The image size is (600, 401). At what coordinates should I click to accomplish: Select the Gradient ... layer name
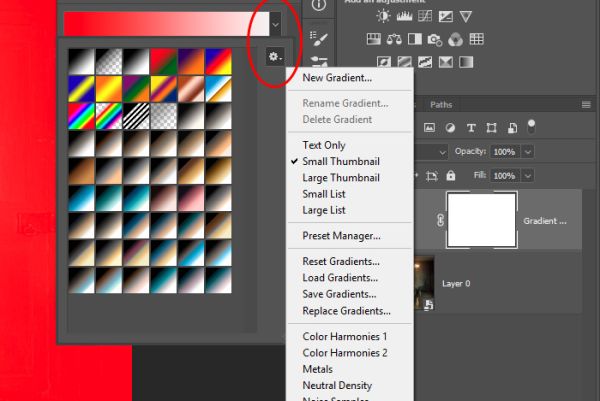[x=545, y=221]
